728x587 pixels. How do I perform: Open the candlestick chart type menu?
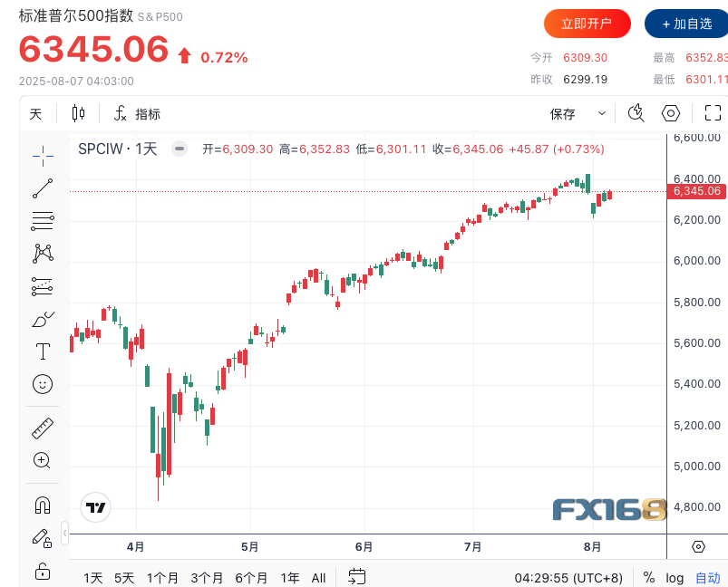point(78,113)
